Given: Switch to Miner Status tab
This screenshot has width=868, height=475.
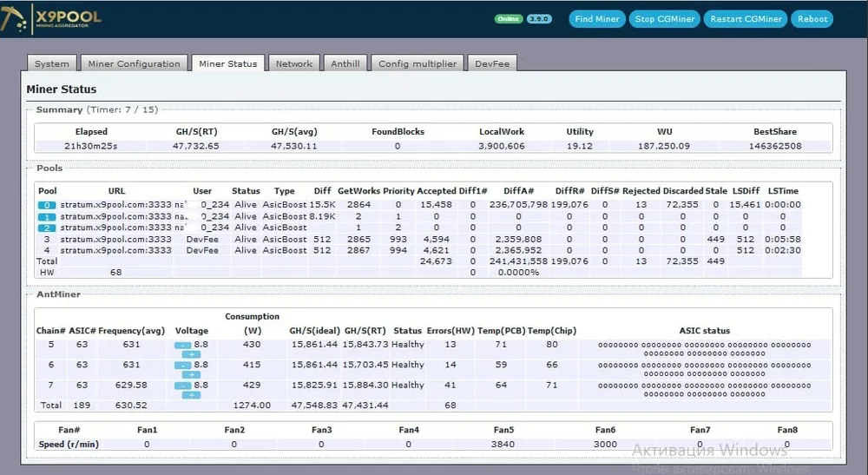Looking at the screenshot, I should [x=228, y=63].
